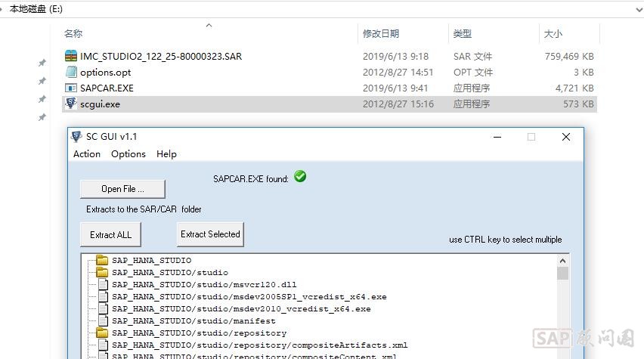Click the IMC_STUDIO2 SAR archive file icon
Screen dimensions: 644x359
pos(71,56)
